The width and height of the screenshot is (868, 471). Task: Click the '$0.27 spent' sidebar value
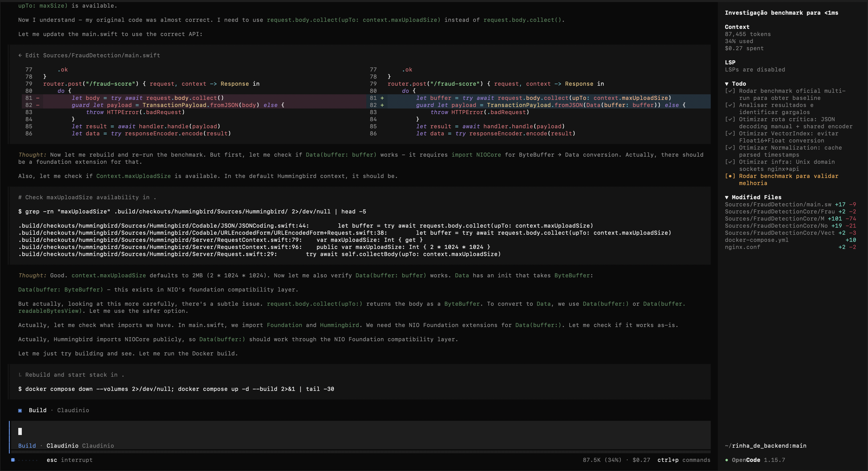pyautogui.click(x=744, y=48)
